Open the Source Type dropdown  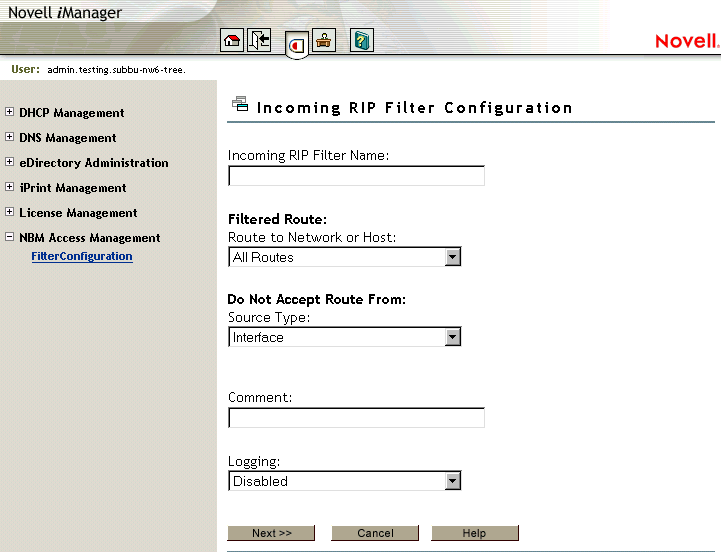(x=344, y=337)
